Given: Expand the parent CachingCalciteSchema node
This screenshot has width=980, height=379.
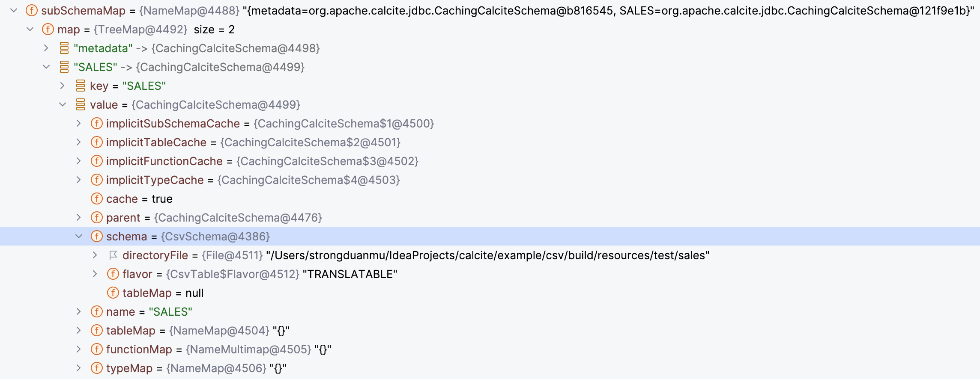Looking at the screenshot, I should click(79, 218).
